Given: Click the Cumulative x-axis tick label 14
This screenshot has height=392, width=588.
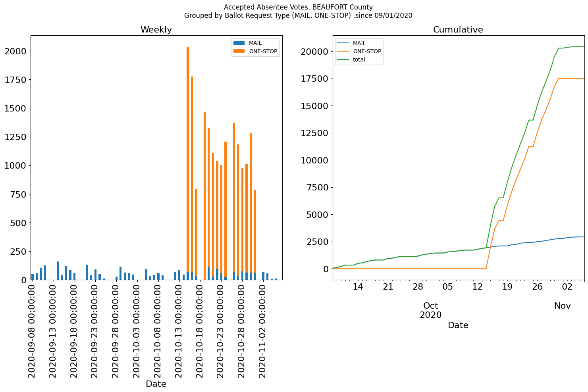Looking at the screenshot, I should click(358, 287).
